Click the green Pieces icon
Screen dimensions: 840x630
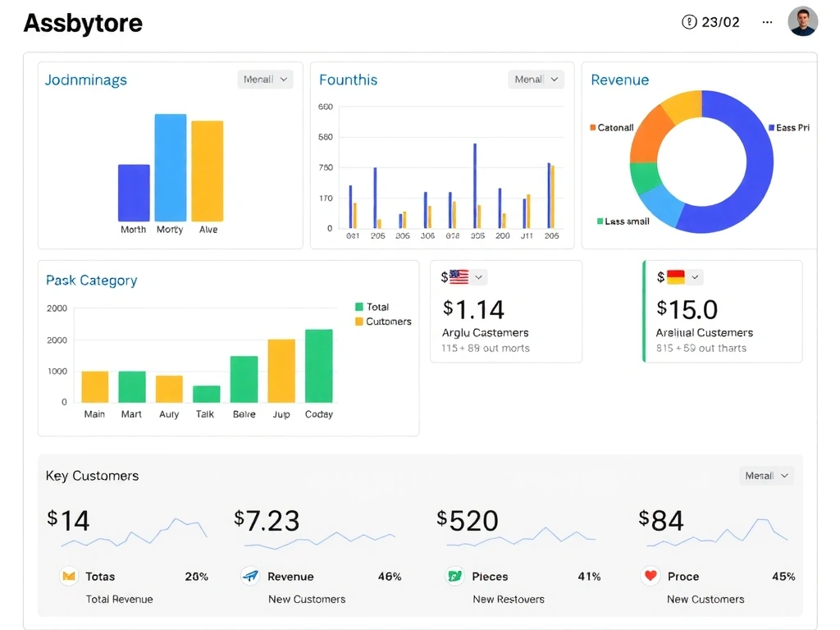tap(454, 577)
